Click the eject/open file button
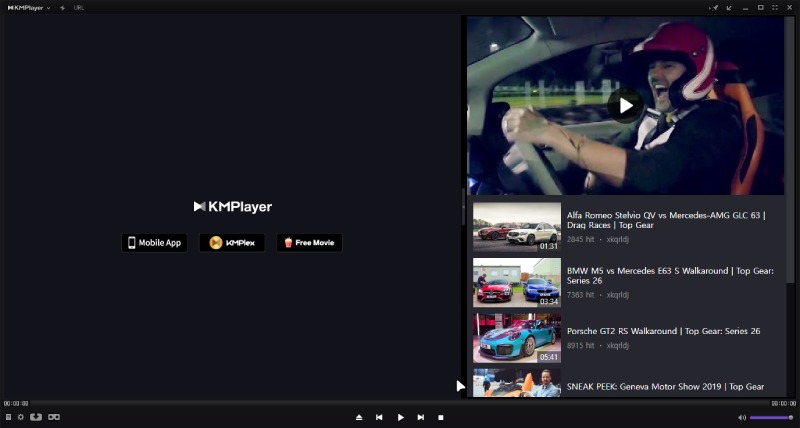800x428 pixels. click(x=359, y=417)
